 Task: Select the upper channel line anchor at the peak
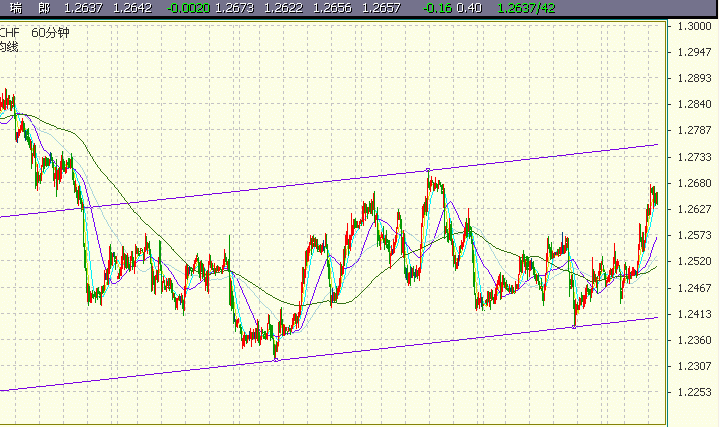point(428,170)
